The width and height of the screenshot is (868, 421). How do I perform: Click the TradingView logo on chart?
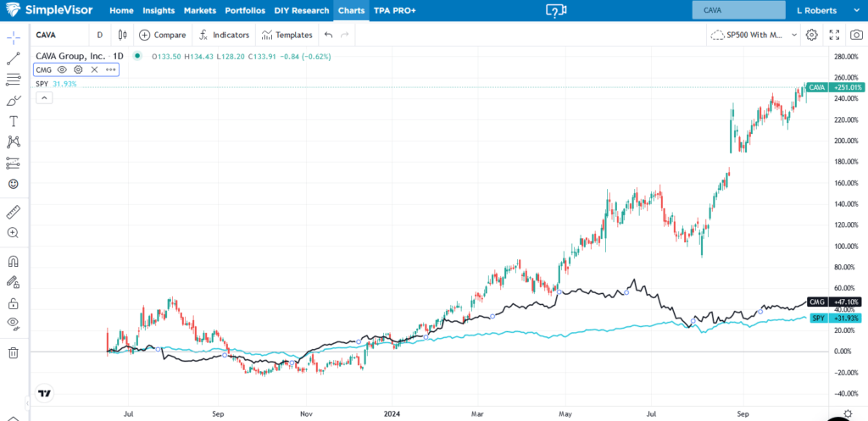[x=45, y=393]
